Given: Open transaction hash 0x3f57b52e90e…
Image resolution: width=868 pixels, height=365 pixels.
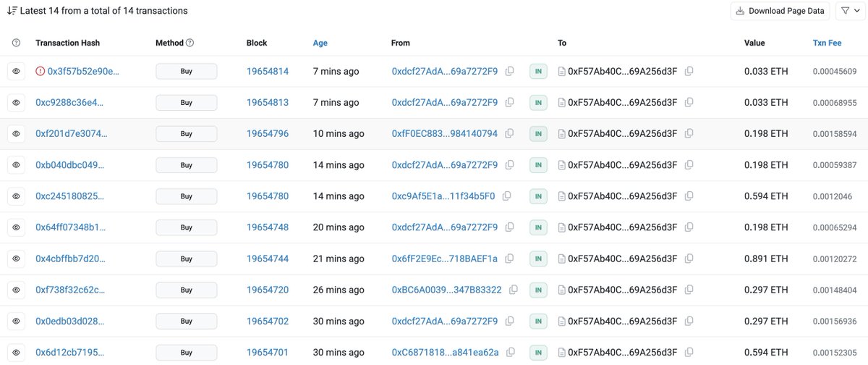Looking at the screenshot, I should tap(83, 71).
